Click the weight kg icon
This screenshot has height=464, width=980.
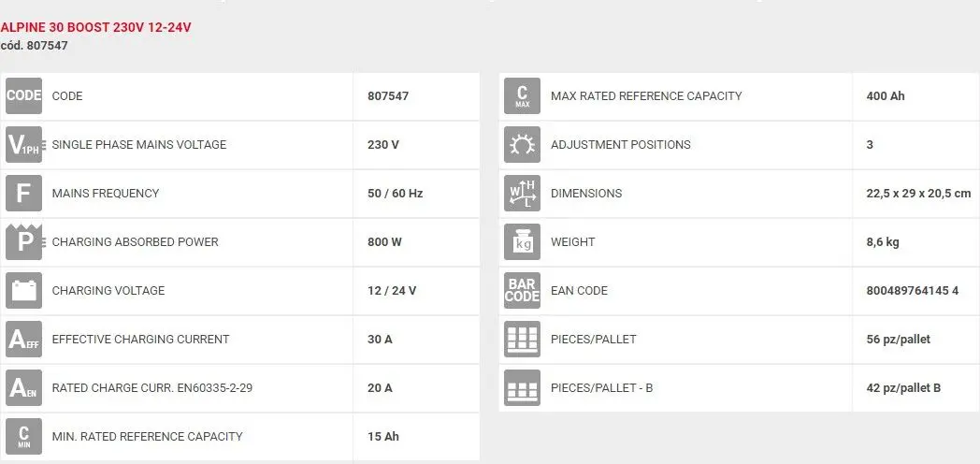click(523, 242)
